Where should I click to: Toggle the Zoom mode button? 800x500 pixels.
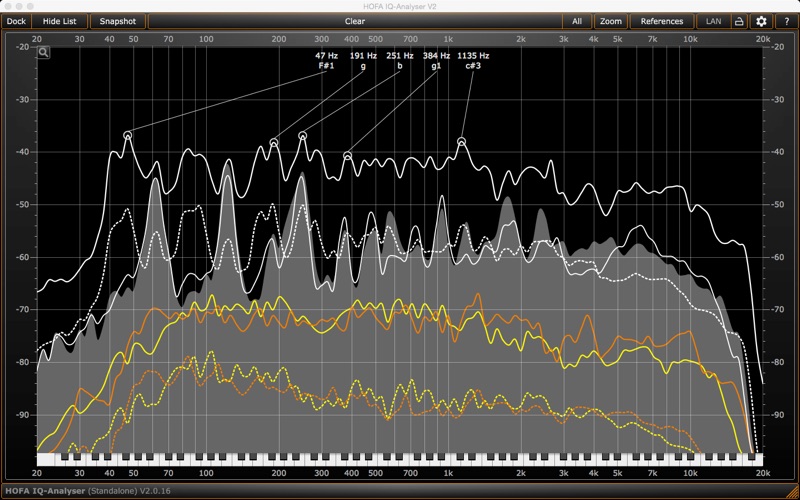(611, 21)
